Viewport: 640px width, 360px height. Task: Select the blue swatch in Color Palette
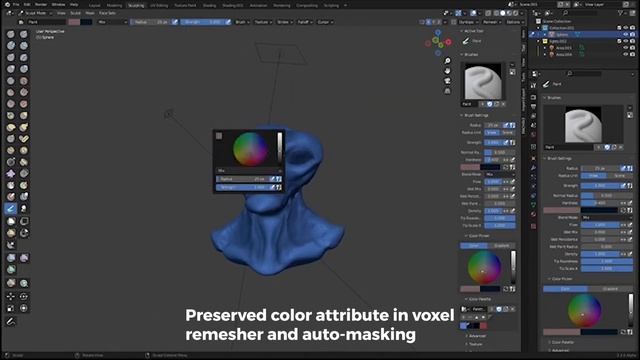(x=463, y=326)
